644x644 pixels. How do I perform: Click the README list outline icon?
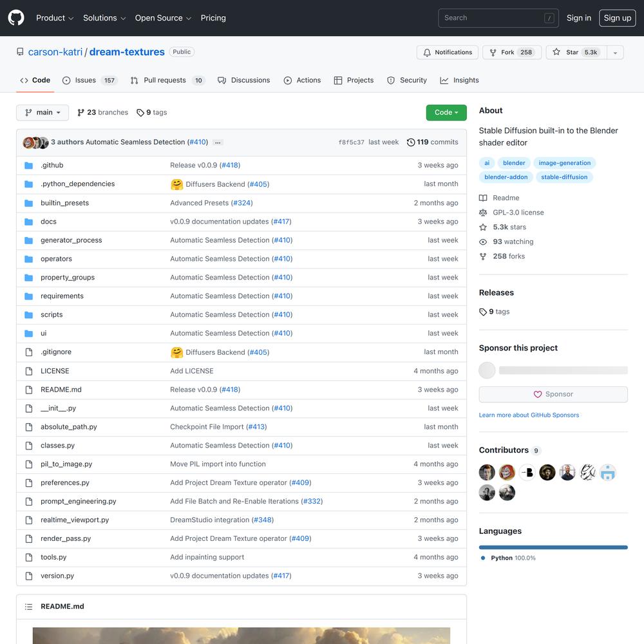click(28, 607)
